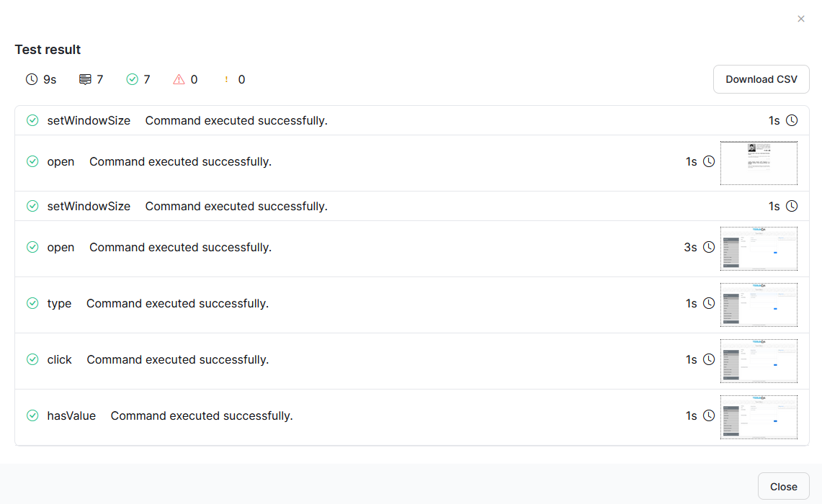The image size is (822, 504).
Task: Download the test results as CSV
Action: (761, 79)
